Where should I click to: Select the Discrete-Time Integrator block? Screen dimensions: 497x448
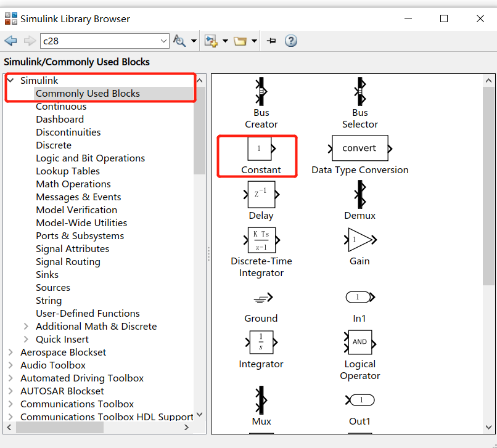click(x=261, y=253)
